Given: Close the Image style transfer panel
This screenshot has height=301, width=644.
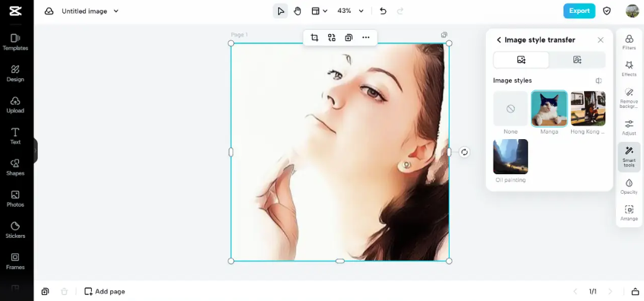Looking at the screenshot, I should (601, 40).
